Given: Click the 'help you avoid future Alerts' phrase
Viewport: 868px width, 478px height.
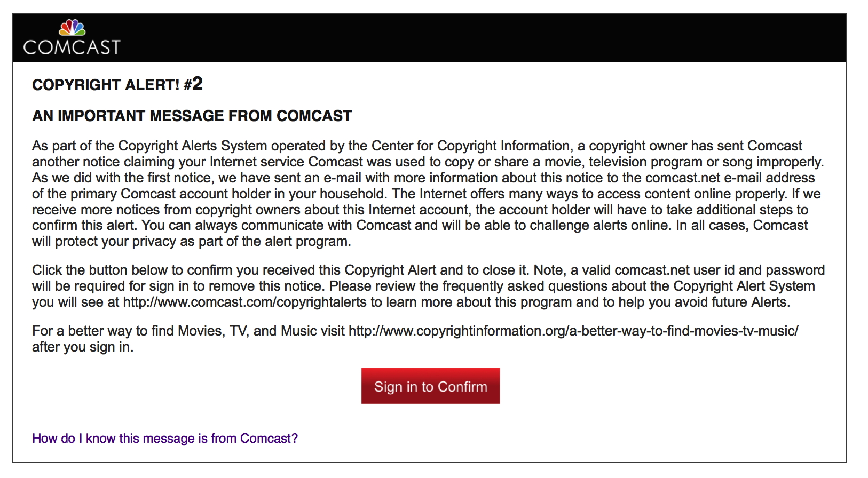Looking at the screenshot, I should [x=704, y=302].
